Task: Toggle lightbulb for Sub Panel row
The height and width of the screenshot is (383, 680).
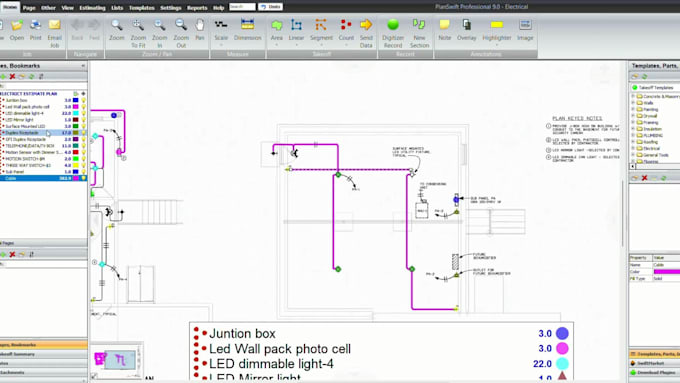Action: tap(83, 172)
